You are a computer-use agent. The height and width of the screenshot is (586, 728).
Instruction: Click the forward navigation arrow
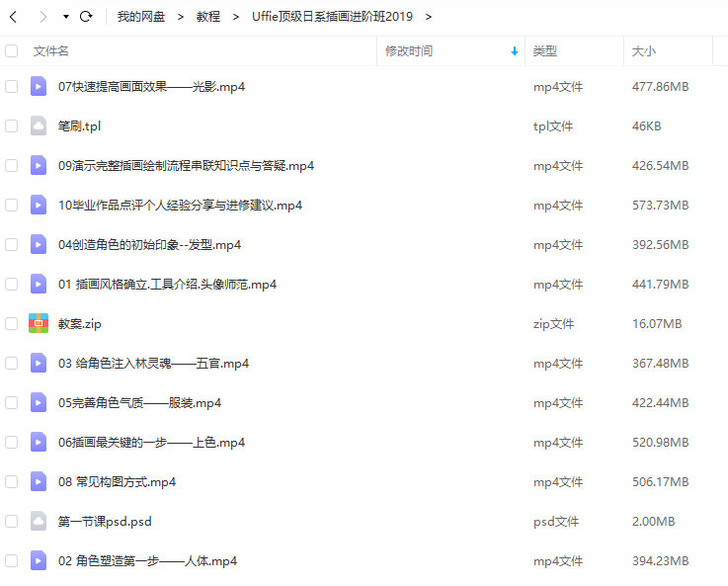tap(42, 17)
